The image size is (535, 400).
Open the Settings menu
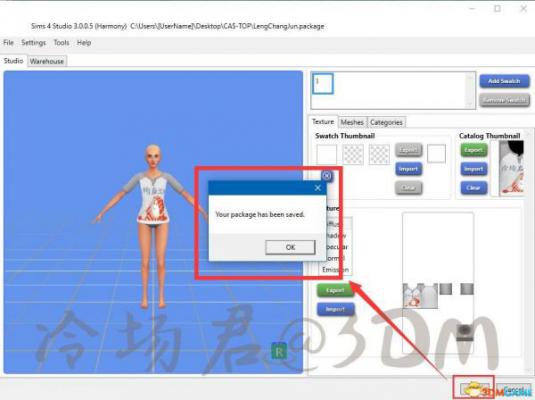(x=33, y=43)
